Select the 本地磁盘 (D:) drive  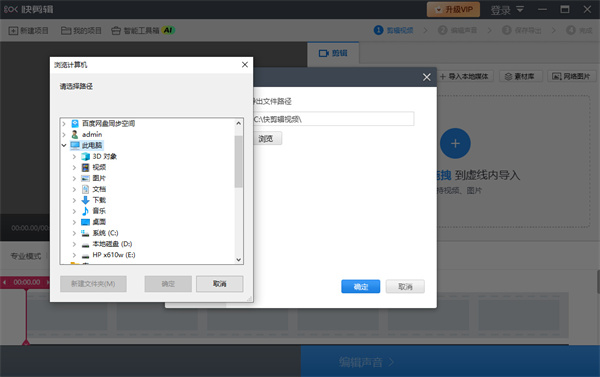(x=112, y=244)
